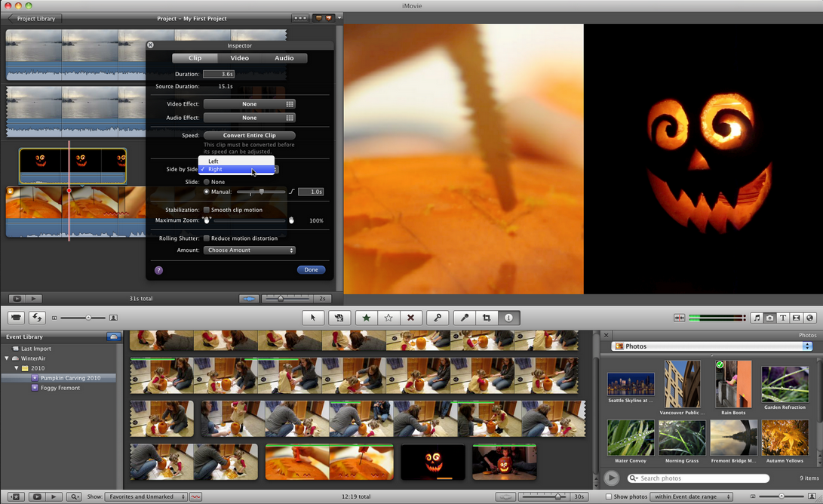The width and height of the screenshot is (823, 504).
Task: Check Reduce motion distortion
Action: (x=206, y=238)
